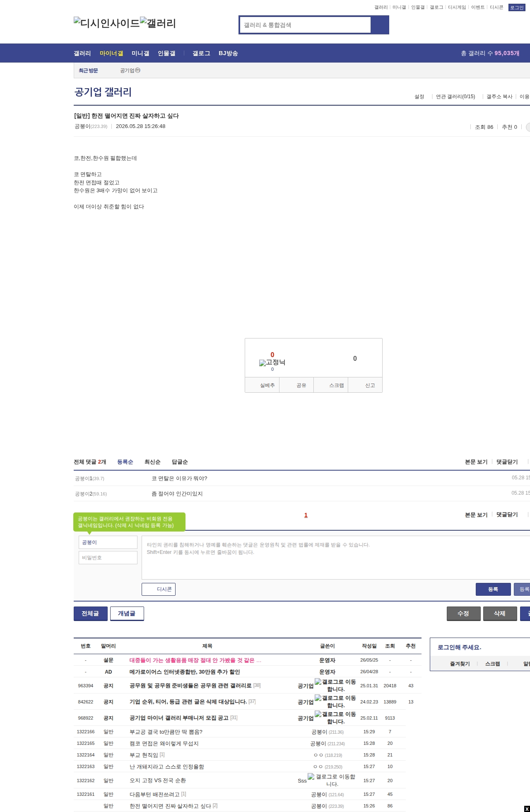Screen dimensions: 530x812
Task: Click the 공유 button under the post
Action: click(x=296, y=385)
